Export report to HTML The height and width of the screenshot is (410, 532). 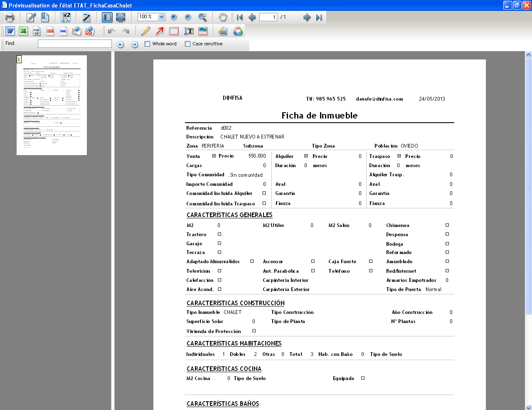(x=37, y=31)
